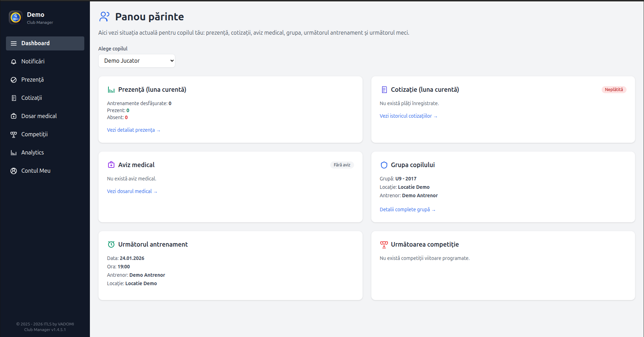Click the trophy icon beside Competiții
The width and height of the screenshot is (644, 337).
point(14,135)
